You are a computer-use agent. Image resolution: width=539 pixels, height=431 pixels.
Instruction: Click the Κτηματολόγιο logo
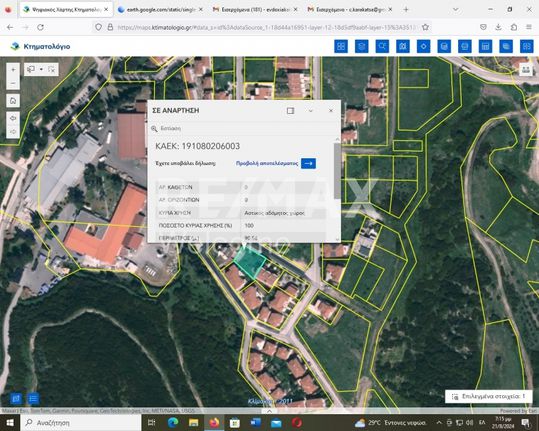40,46
